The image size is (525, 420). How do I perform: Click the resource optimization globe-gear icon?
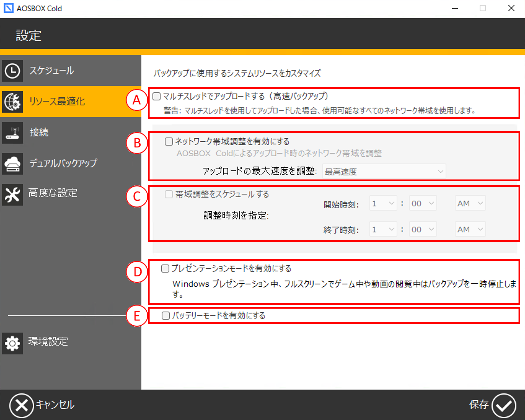12,102
